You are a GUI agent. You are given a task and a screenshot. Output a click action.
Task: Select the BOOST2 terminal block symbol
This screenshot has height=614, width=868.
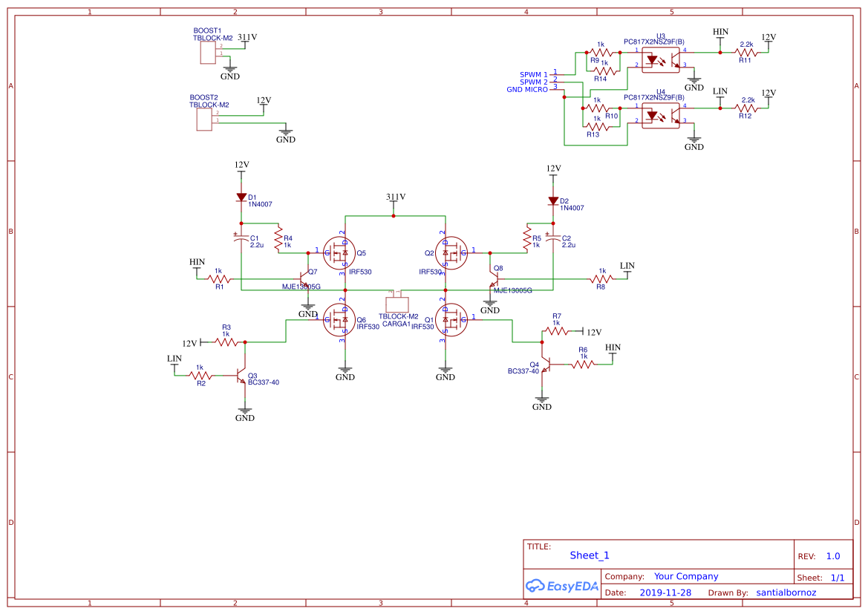[x=204, y=120]
